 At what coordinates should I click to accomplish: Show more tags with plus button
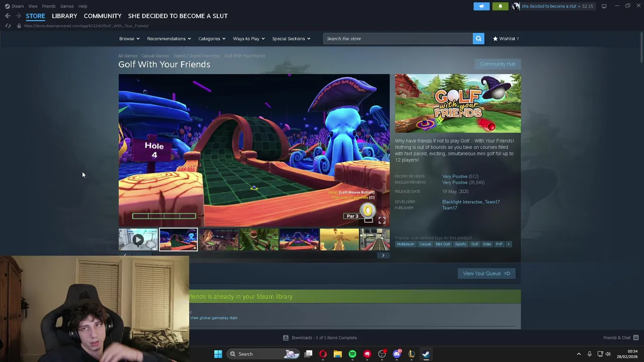[x=508, y=244]
